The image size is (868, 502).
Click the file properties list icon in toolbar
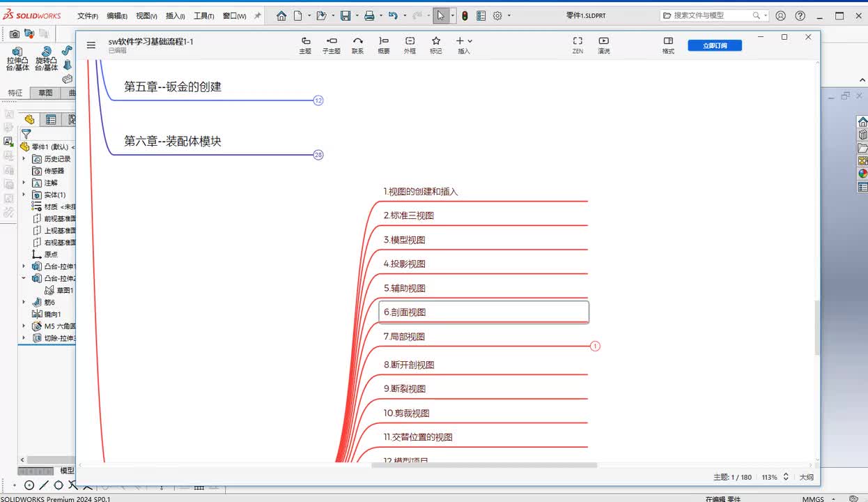click(481, 15)
